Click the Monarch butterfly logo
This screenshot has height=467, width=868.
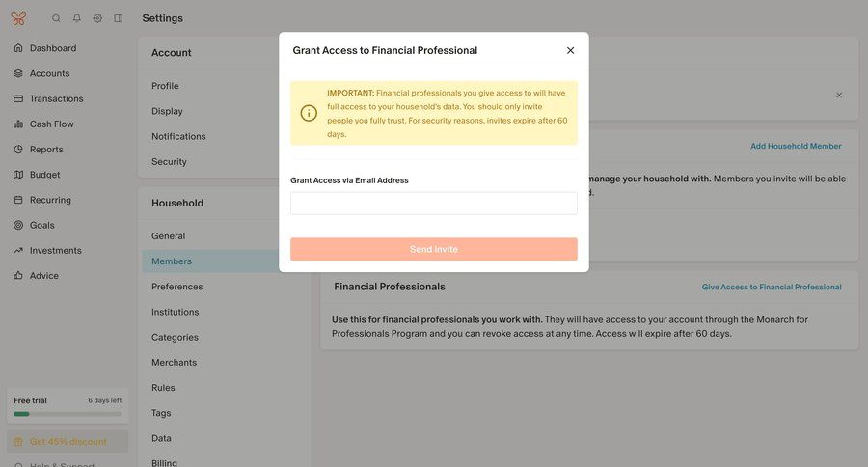point(18,18)
